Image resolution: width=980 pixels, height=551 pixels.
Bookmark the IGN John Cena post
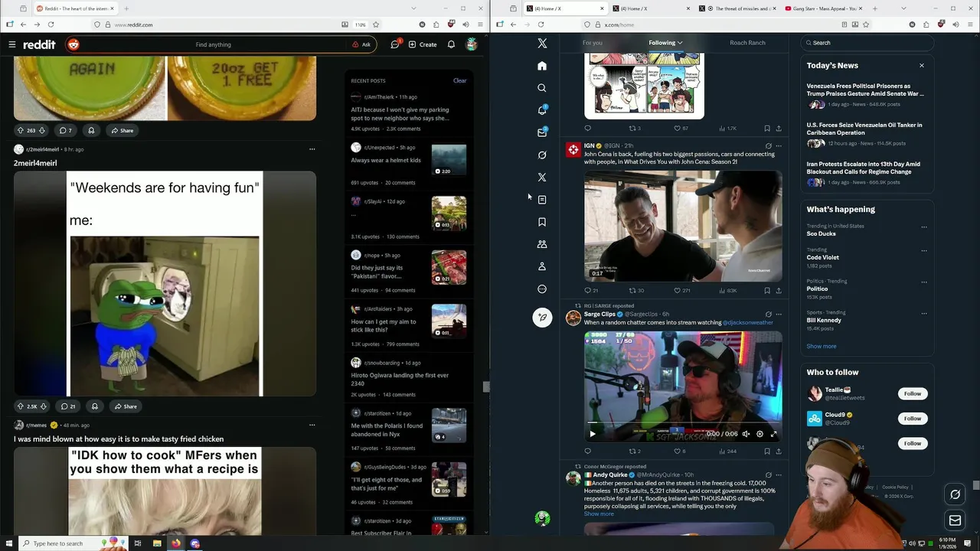point(767,291)
